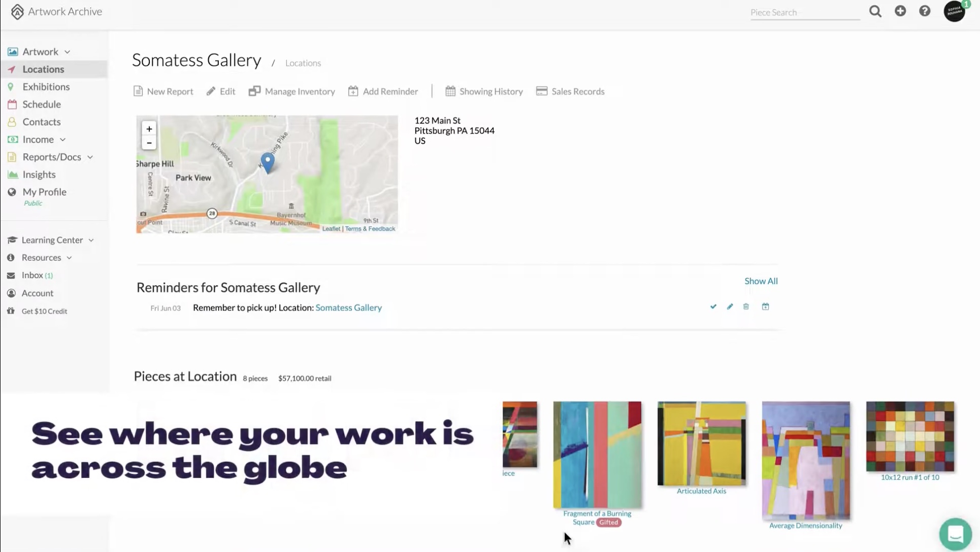Screen dimensions: 980x552
Task: Open Exhibitions in the sidebar
Action: (x=46, y=87)
